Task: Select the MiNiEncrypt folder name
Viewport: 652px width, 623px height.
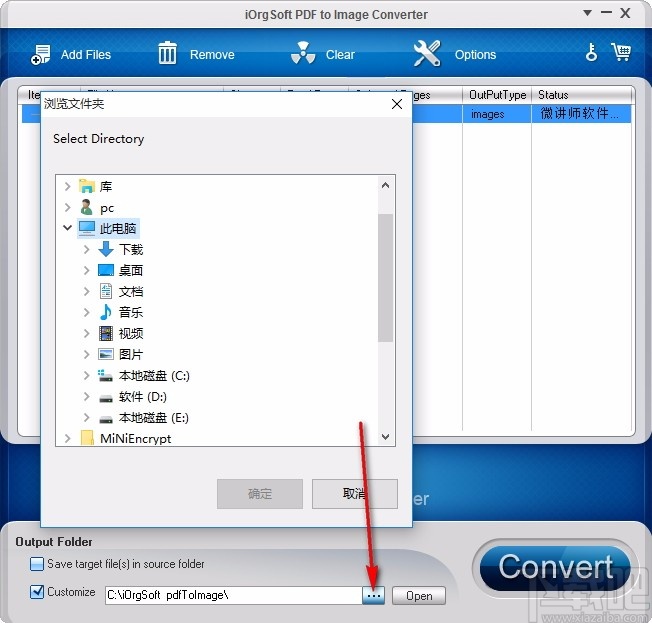Action: (136, 438)
